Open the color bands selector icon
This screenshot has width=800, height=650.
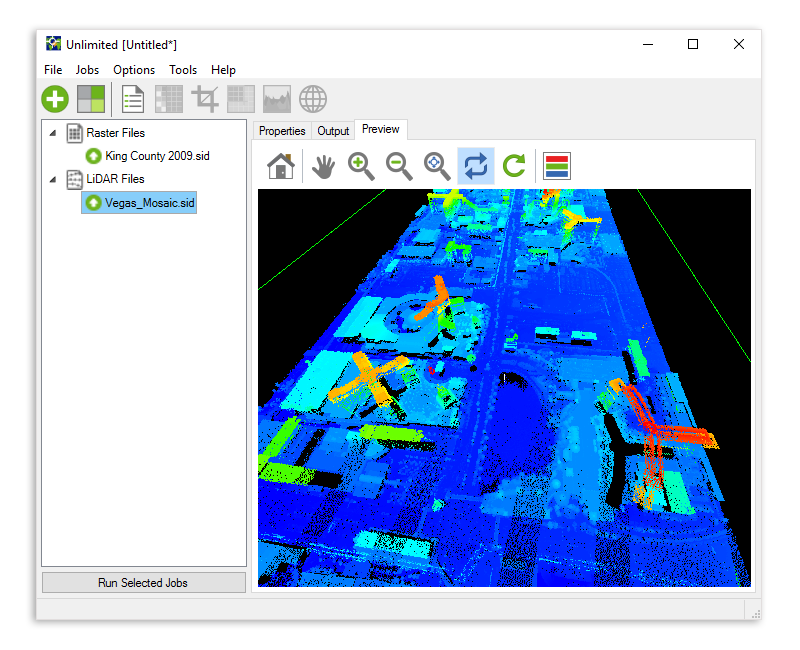(557, 166)
